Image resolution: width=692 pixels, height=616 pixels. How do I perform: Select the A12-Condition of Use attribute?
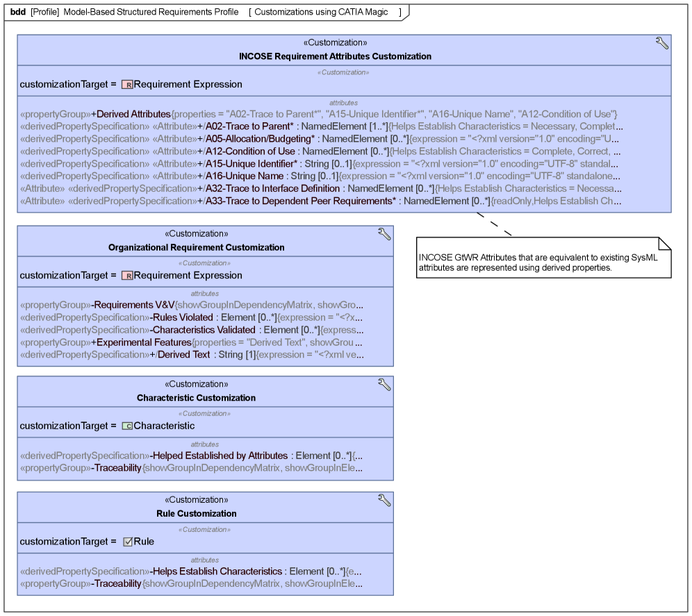tap(320, 151)
